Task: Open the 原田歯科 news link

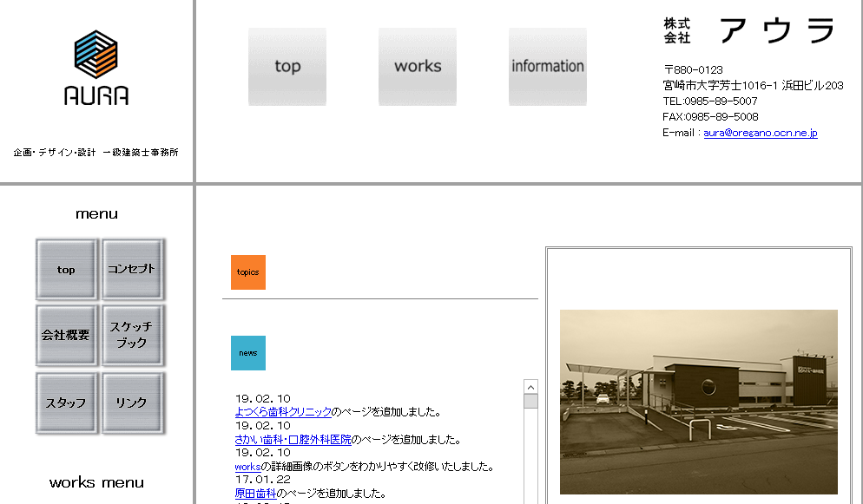Action: 255,494
